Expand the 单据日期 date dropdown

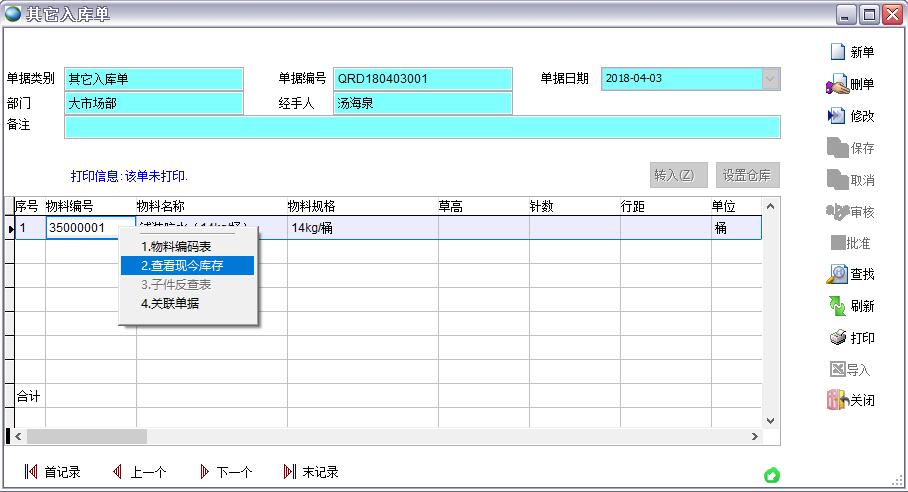pyautogui.click(x=770, y=79)
